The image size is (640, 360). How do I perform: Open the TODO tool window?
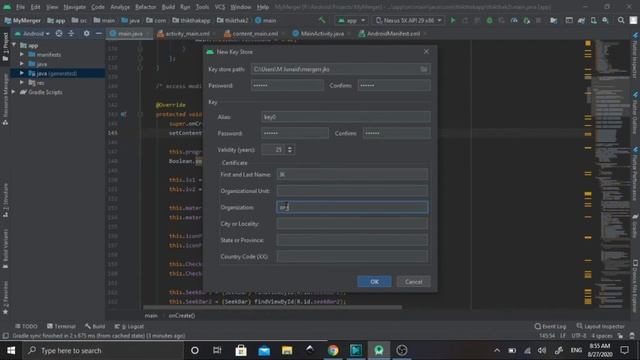click(27, 326)
